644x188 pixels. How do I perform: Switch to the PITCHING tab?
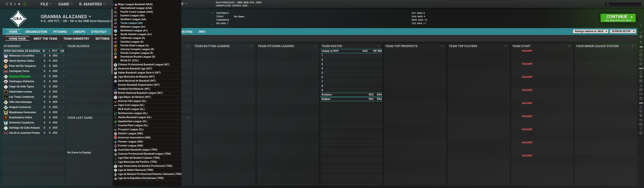click(x=60, y=32)
